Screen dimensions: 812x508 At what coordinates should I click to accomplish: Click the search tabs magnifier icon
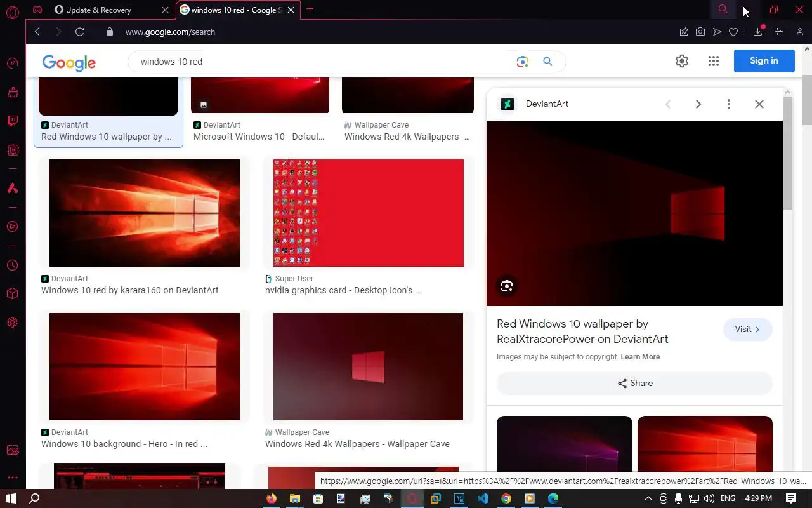point(723,10)
